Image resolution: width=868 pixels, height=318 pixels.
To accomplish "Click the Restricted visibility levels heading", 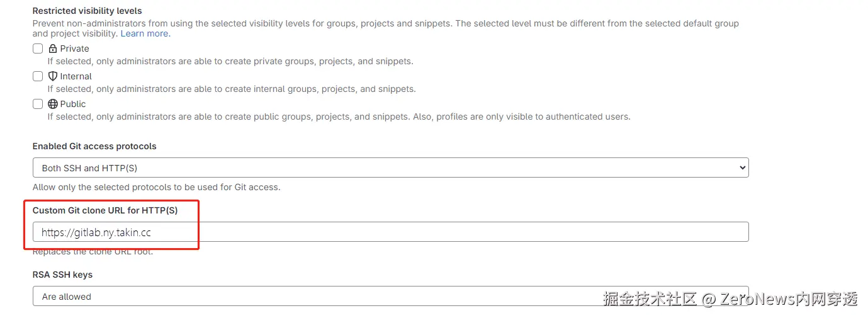I will 87,11.
